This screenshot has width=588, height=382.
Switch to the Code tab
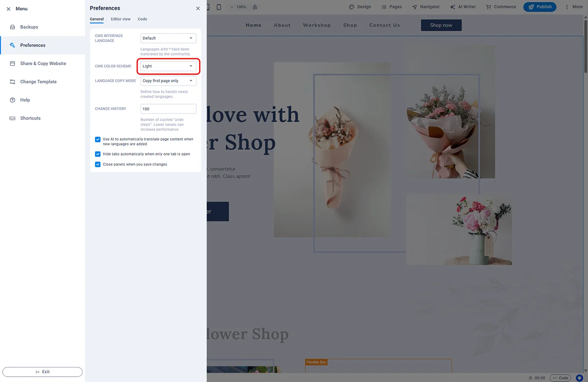tap(142, 19)
